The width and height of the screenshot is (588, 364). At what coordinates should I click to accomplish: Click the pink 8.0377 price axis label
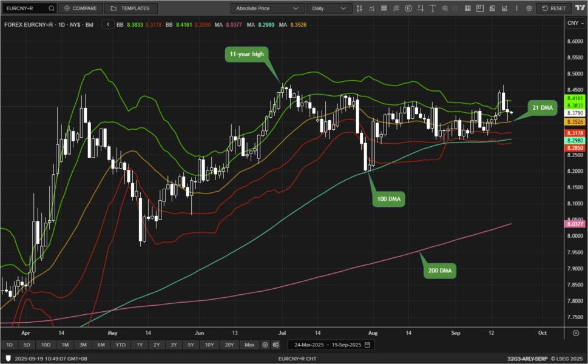(x=575, y=224)
